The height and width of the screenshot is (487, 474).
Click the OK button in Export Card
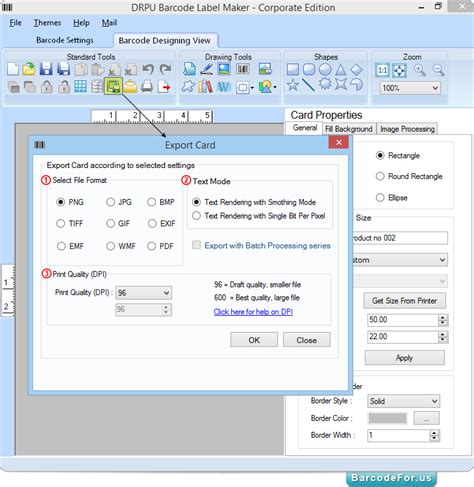pyautogui.click(x=254, y=340)
